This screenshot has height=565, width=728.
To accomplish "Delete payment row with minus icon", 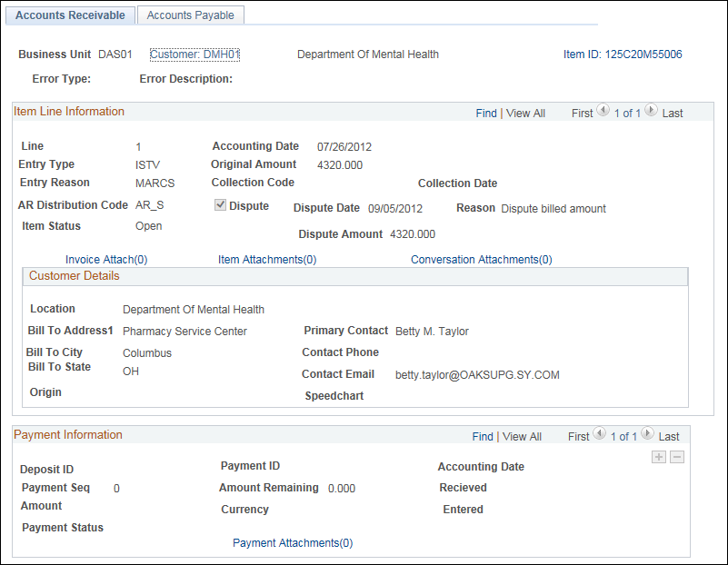I will [x=677, y=457].
